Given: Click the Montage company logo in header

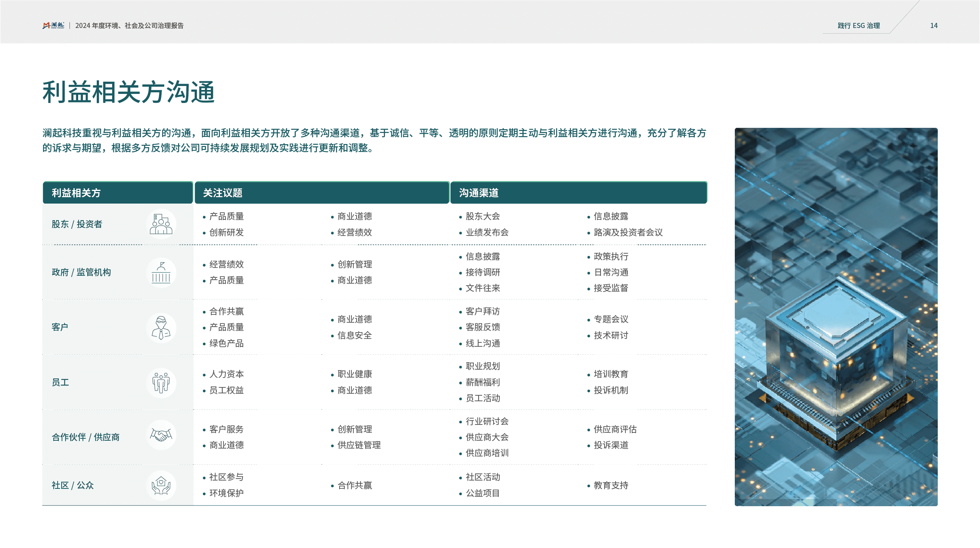Looking at the screenshot, I should [x=53, y=26].
